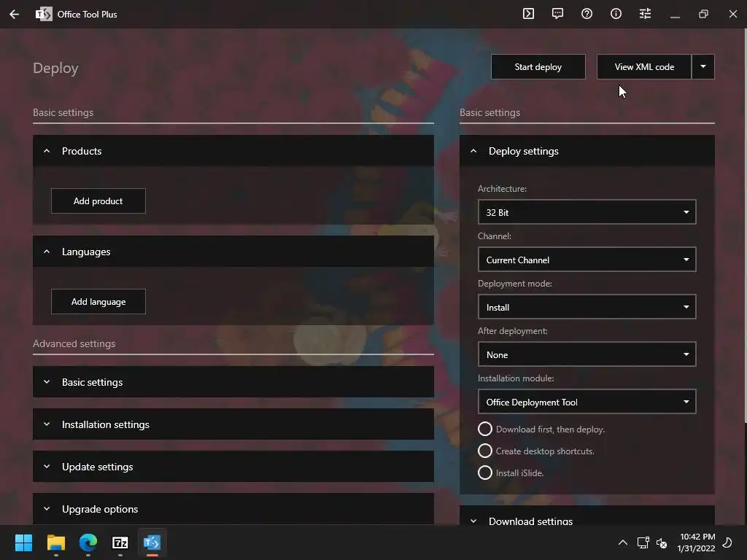The width and height of the screenshot is (747, 560).
Task: Open network status tray icon
Action: point(643,542)
